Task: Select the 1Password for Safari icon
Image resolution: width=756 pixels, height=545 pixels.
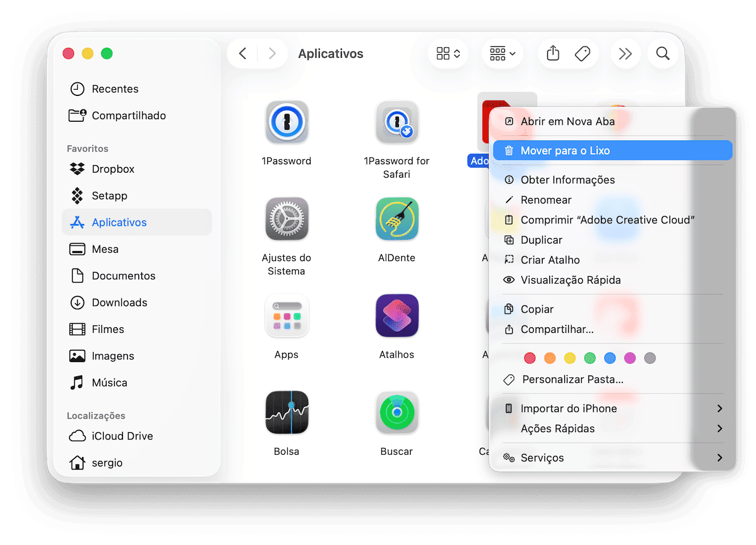Action: pos(397,122)
